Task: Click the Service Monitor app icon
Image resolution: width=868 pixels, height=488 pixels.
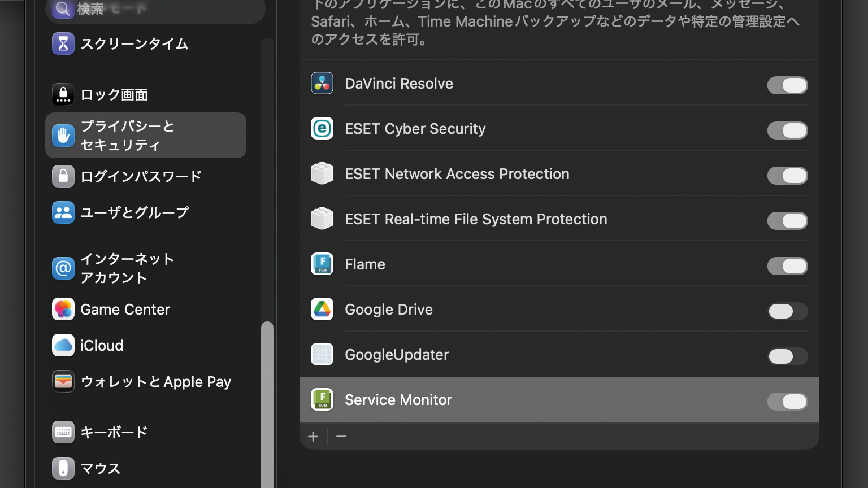Action: click(322, 400)
